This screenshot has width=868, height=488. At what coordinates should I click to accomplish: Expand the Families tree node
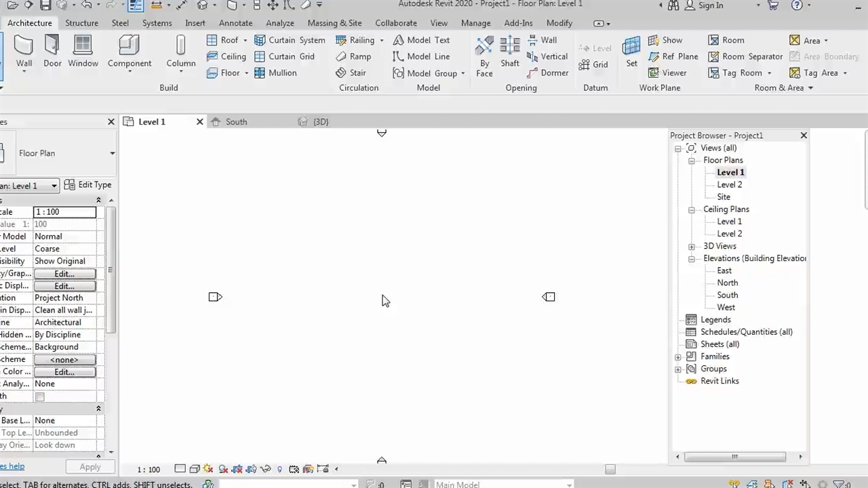point(678,357)
